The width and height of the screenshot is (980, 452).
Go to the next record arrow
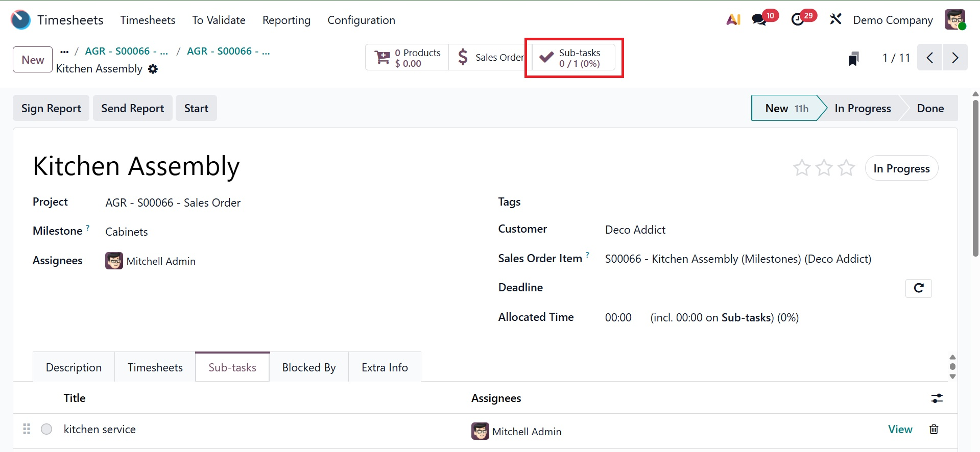(x=955, y=58)
